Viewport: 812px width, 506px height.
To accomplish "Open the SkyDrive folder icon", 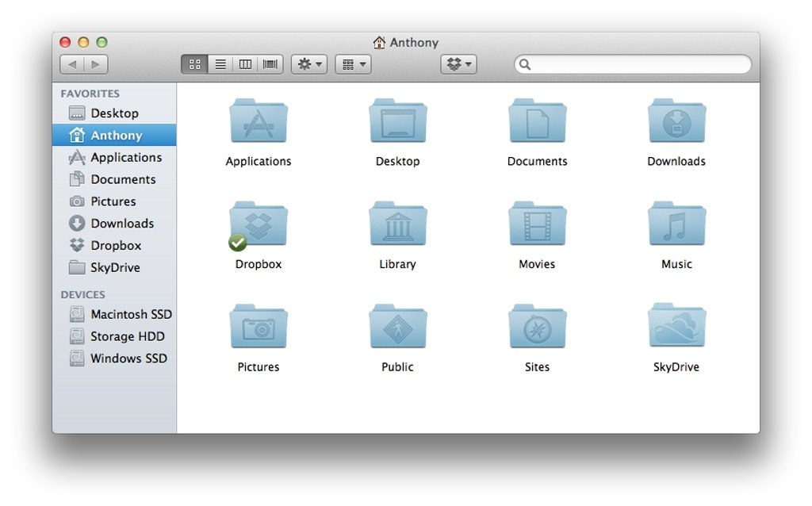I will 676,326.
